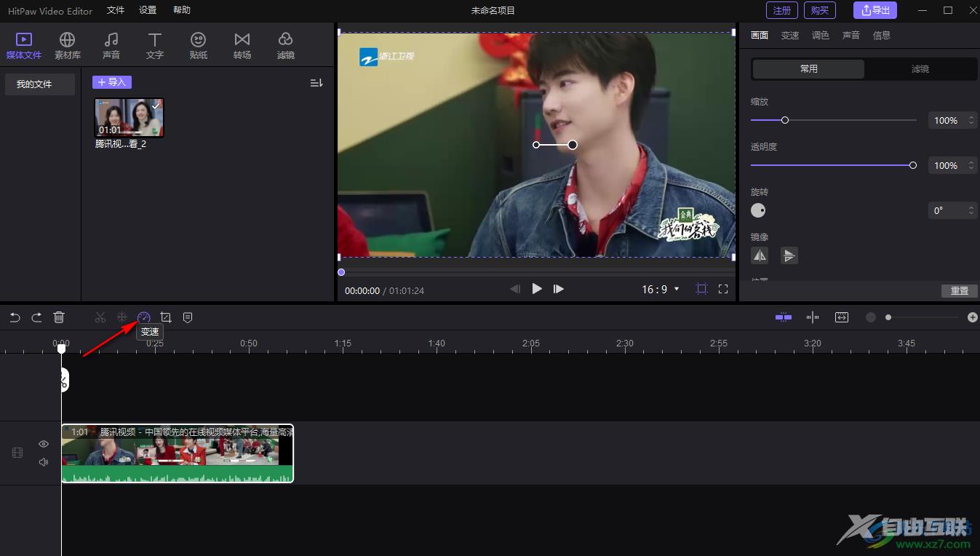Click the 注册 register button

782,10
